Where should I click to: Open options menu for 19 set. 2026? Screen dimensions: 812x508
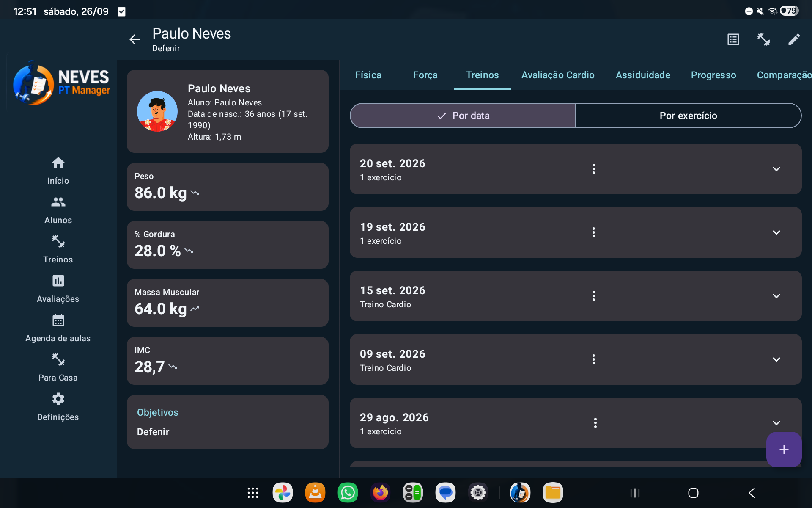(x=594, y=232)
